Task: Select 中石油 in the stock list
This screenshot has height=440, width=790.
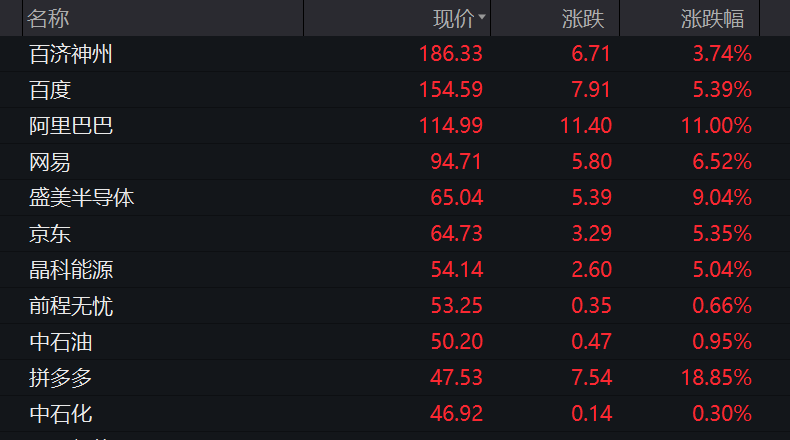Action: (x=61, y=342)
